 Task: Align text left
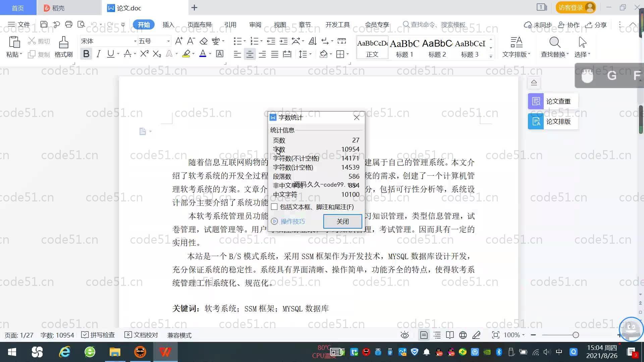click(237, 54)
